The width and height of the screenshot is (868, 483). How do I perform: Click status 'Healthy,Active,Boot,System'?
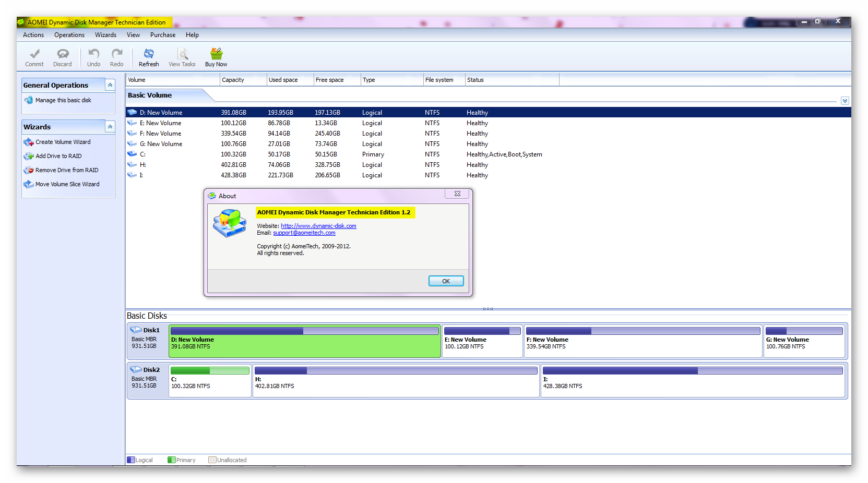[504, 154]
